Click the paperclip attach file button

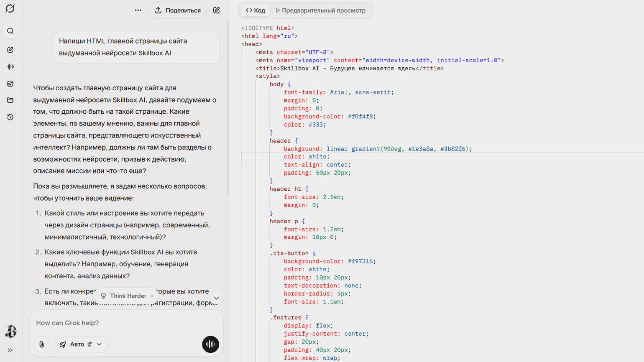coord(42,344)
